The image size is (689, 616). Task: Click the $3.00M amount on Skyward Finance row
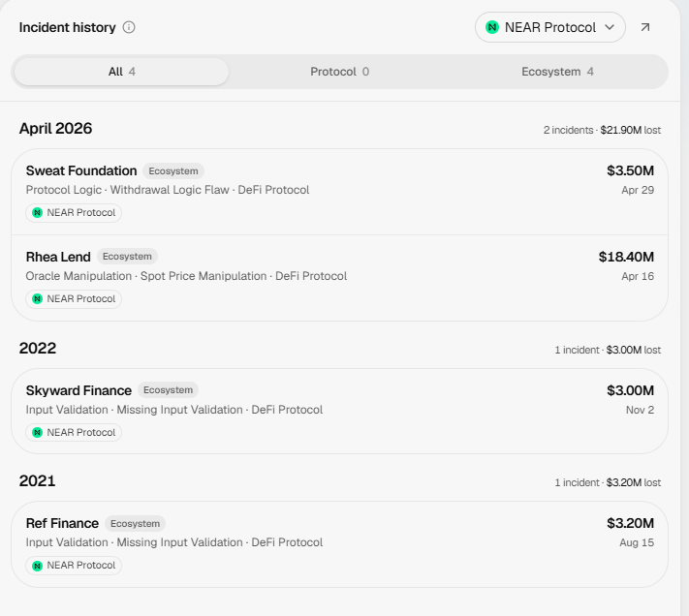630,390
